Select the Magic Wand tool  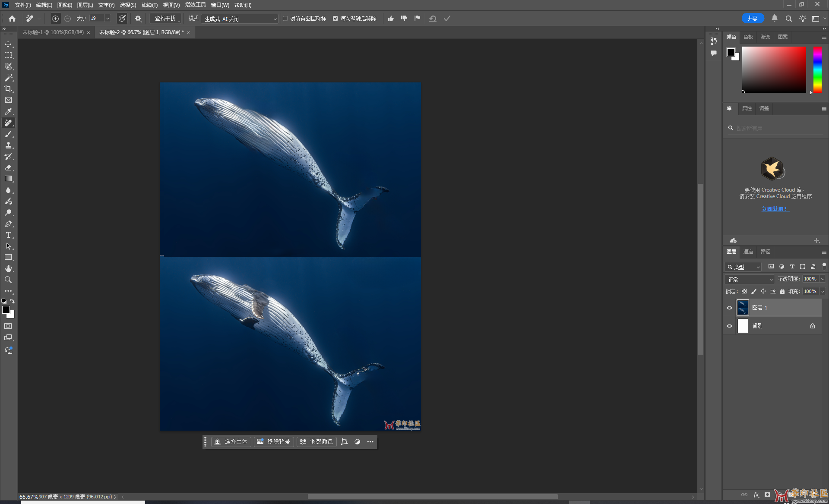pos(8,78)
